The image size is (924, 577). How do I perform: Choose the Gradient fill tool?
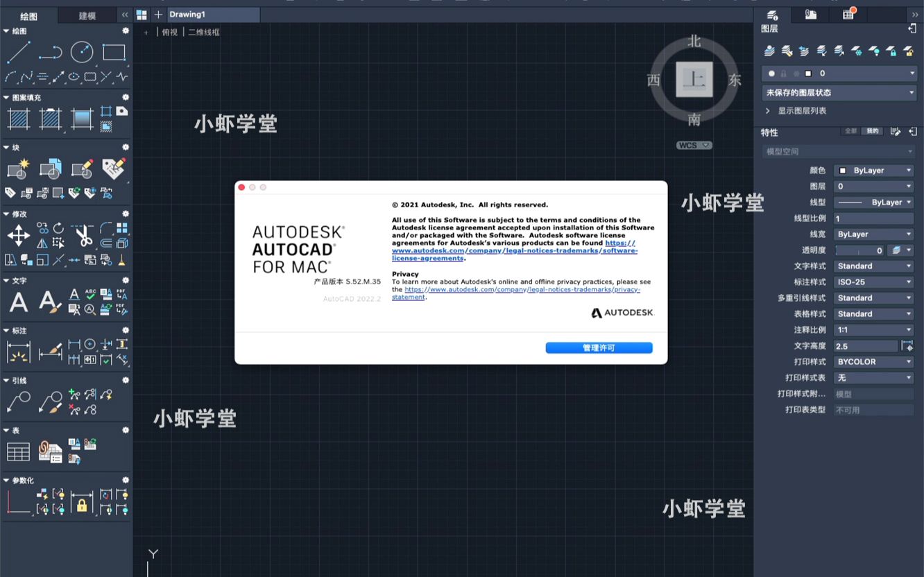click(82, 119)
